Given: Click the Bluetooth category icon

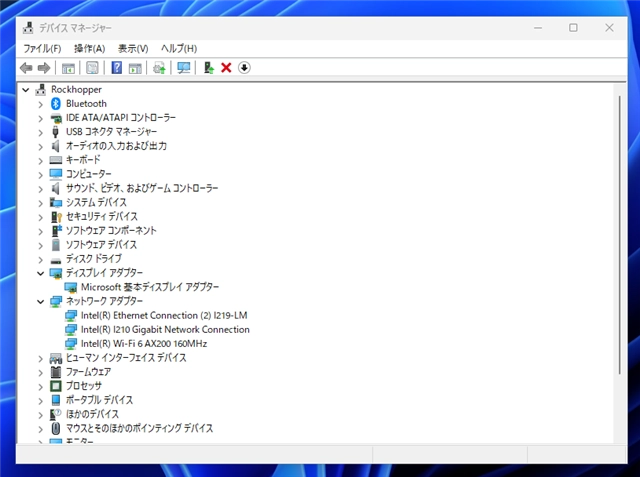Looking at the screenshot, I should click(x=56, y=104).
